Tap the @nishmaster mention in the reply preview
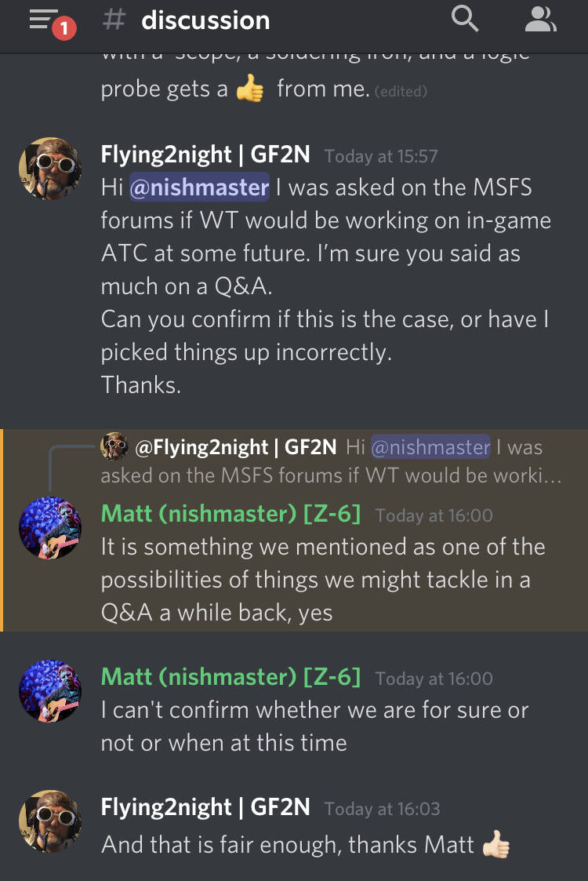This screenshot has width=588, height=881. (x=430, y=447)
